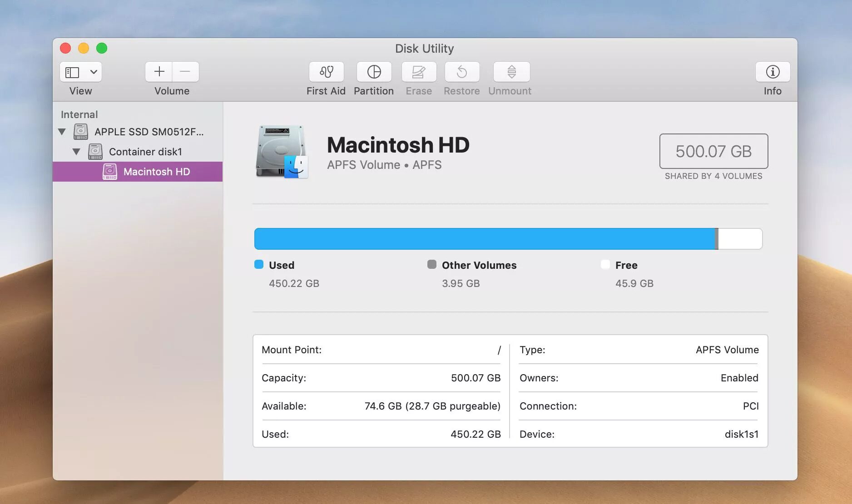Click the Restore toolbar icon
This screenshot has width=852, height=504.
[462, 72]
